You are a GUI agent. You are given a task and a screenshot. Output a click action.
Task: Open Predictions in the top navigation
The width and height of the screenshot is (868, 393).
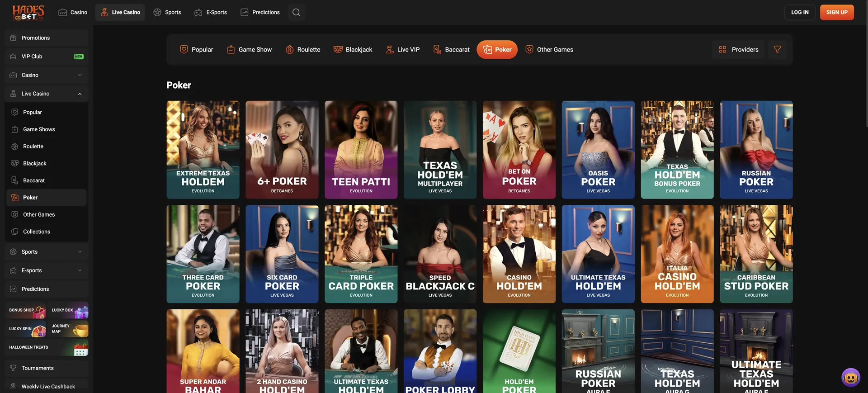[x=260, y=12]
